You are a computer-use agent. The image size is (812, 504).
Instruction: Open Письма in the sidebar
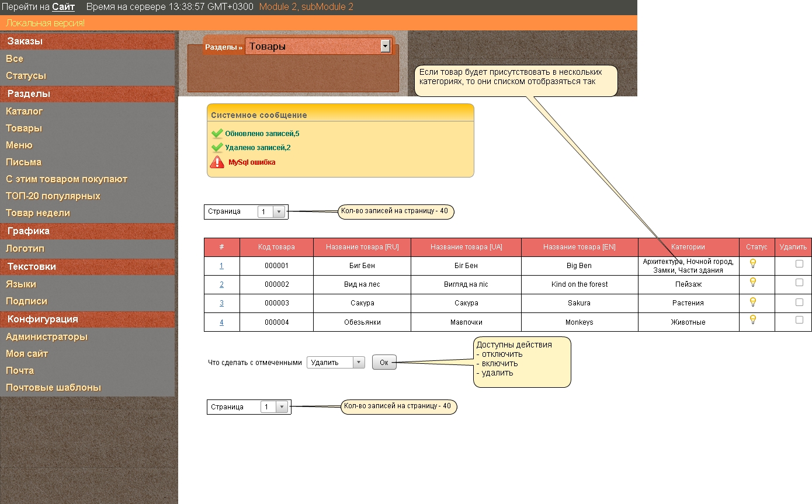pyautogui.click(x=23, y=162)
